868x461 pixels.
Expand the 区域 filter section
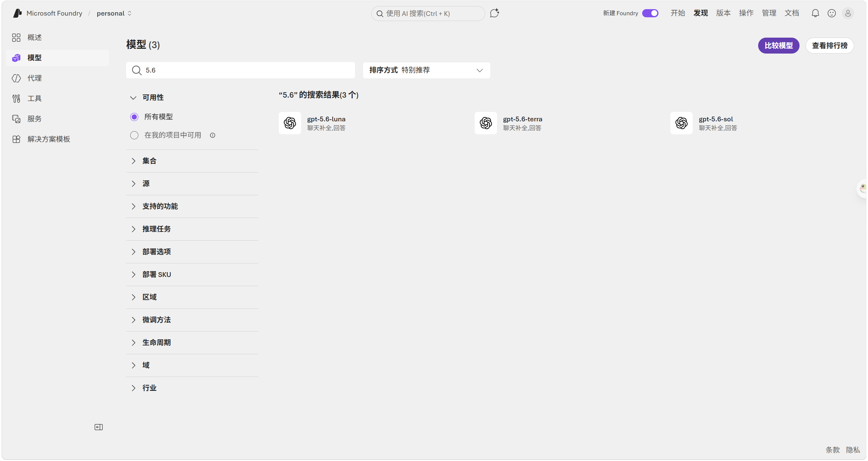[192, 297]
